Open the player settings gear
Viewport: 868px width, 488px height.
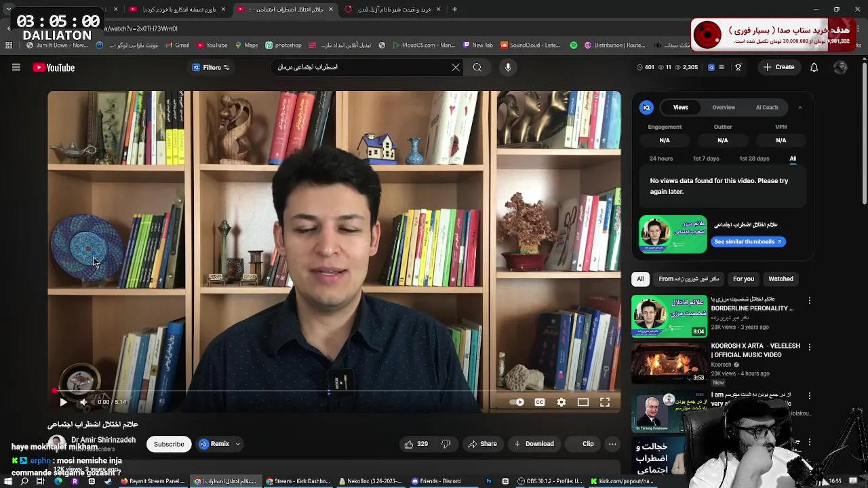click(x=561, y=402)
